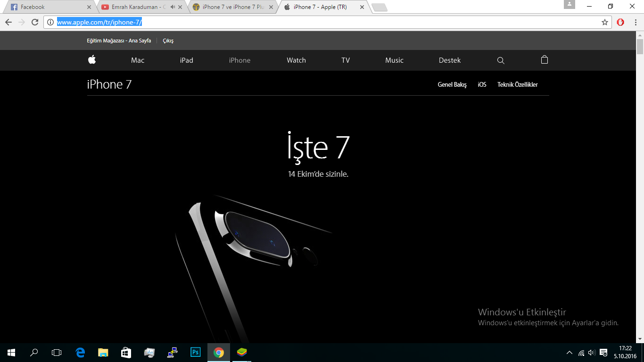View site information icon beside the URL
This screenshot has width=644, height=362.
50,22
